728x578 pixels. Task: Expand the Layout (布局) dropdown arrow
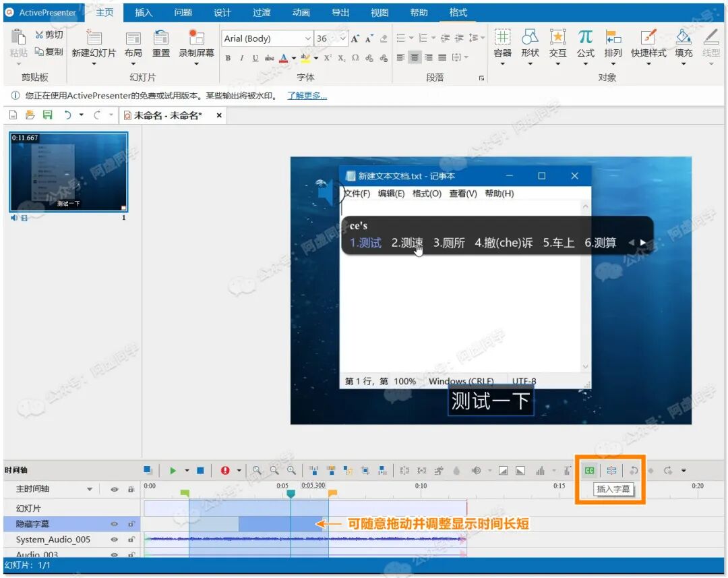click(133, 64)
